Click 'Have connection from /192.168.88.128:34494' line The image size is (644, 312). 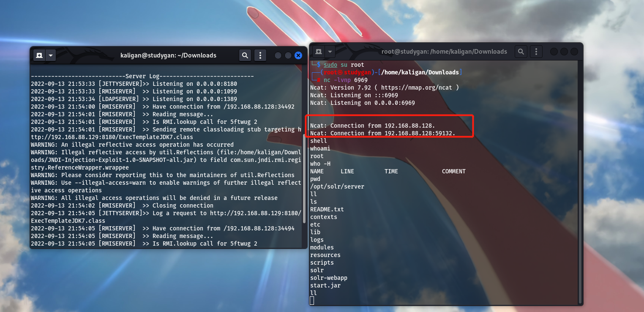[163, 228]
